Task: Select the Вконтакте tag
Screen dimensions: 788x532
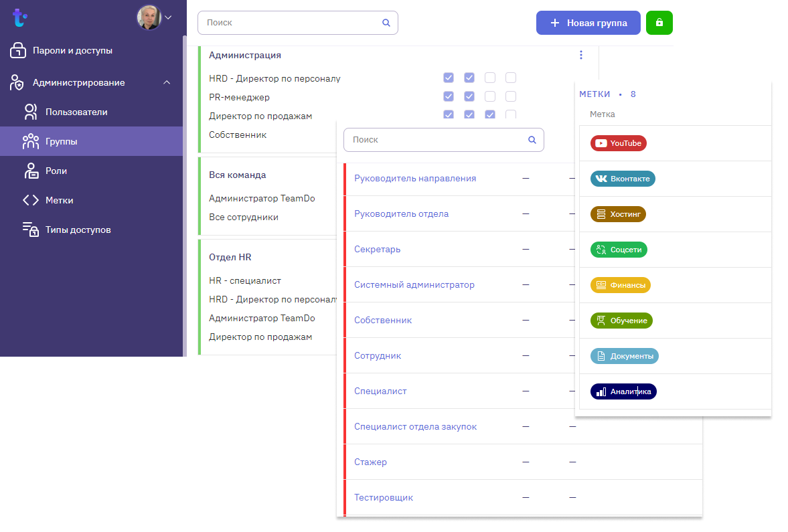Action: coord(623,179)
